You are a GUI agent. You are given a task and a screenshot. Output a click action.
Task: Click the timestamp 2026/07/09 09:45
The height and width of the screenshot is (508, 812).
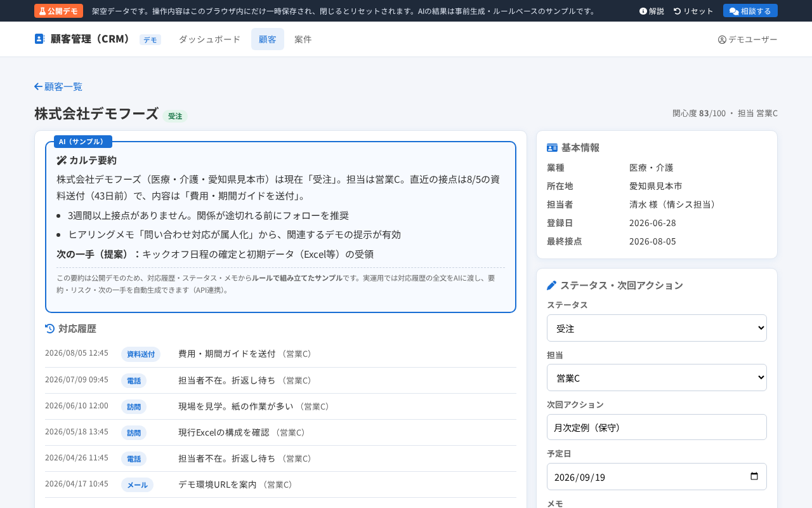pos(77,380)
